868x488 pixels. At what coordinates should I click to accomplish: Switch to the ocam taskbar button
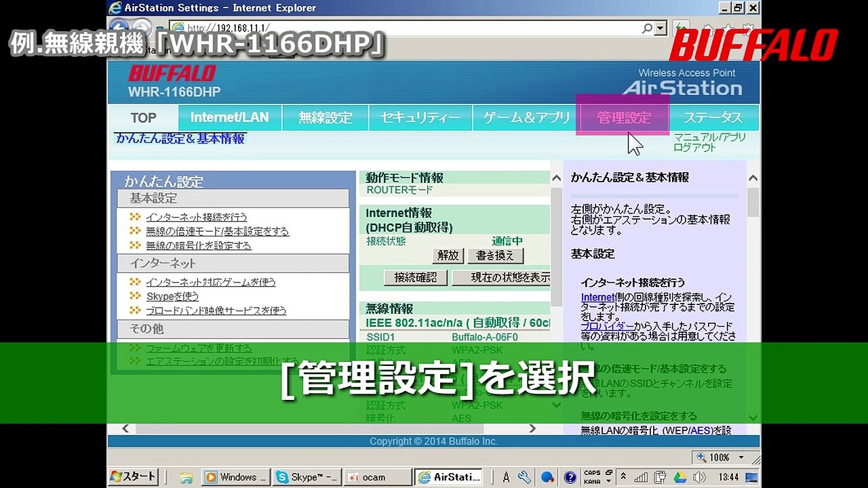[377, 477]
